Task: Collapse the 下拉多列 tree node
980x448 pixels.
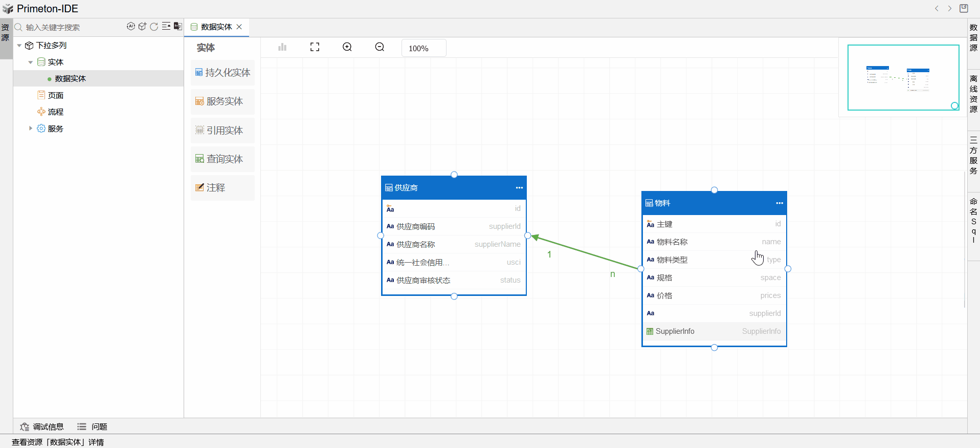Action: click(x=19, y=46)
